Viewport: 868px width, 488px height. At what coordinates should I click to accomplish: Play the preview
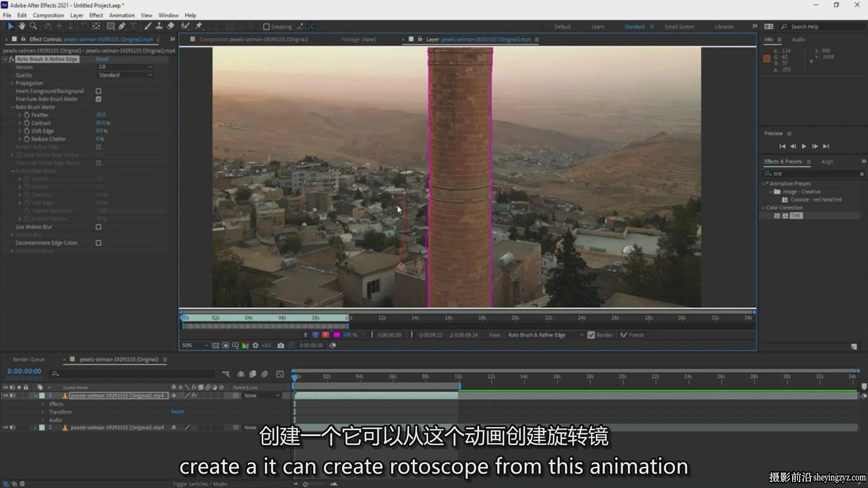pyautogui.click(x=804, y=146)
